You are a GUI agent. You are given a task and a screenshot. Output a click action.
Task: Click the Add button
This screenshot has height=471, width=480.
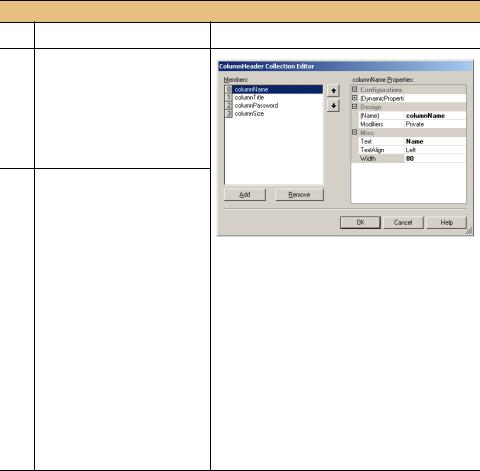click(245, 195)
